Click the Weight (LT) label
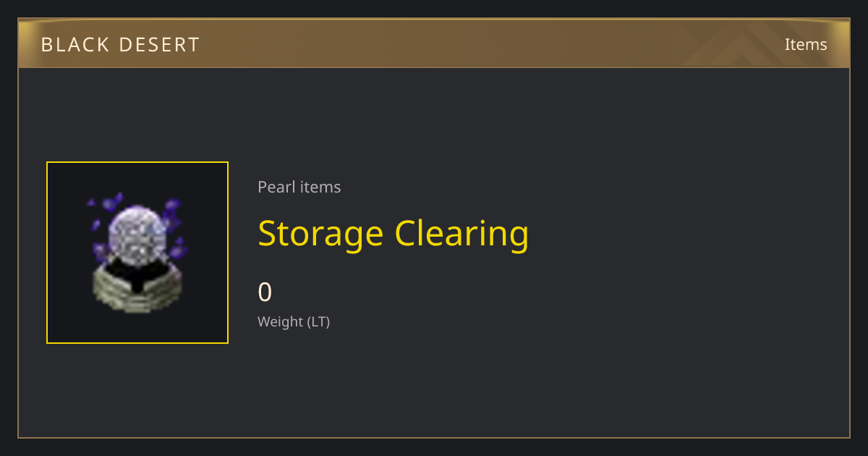Viewport: 868px width, 456px height. point(294,321)
